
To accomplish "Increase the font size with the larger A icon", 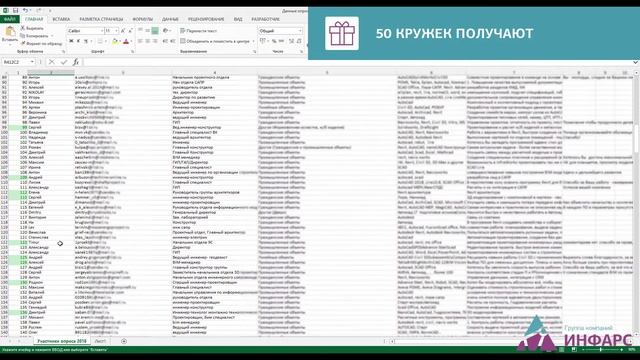I will [x=123, y=31].
